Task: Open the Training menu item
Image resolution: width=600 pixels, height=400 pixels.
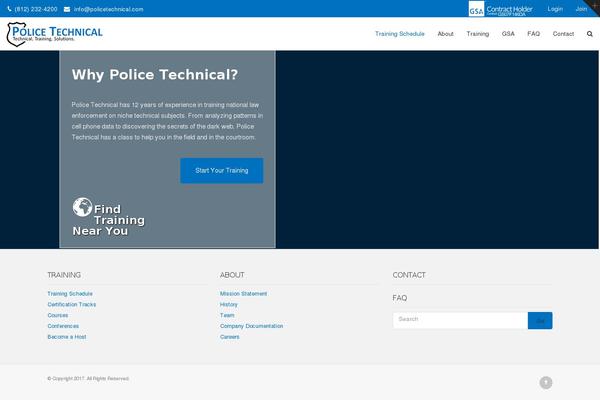Action: (478, 34)
